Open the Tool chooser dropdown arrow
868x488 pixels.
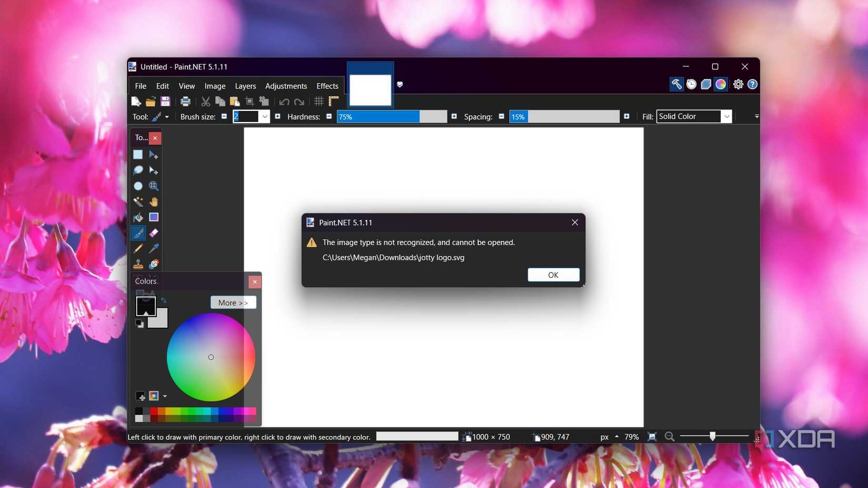pyautogui.click(x=167, y=117)
